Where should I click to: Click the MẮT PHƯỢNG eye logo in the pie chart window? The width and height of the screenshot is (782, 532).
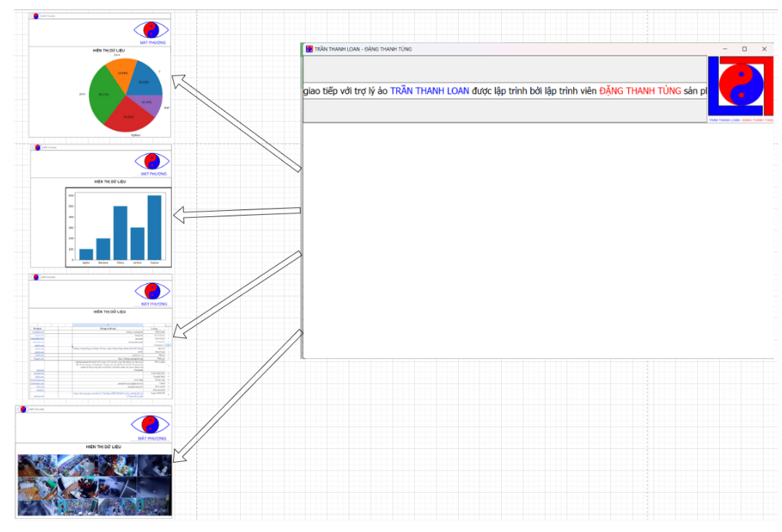pyautogui.click(x=151, y=30)
